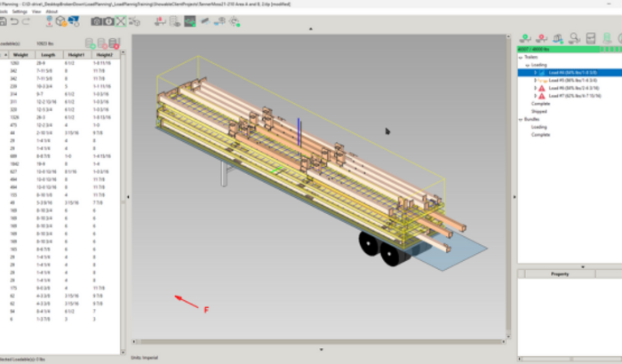Image resolution: width=622 pixels, height=364 pixels.
Task: Collapse the Loading node under Trailers
Action: click(527, 65)
